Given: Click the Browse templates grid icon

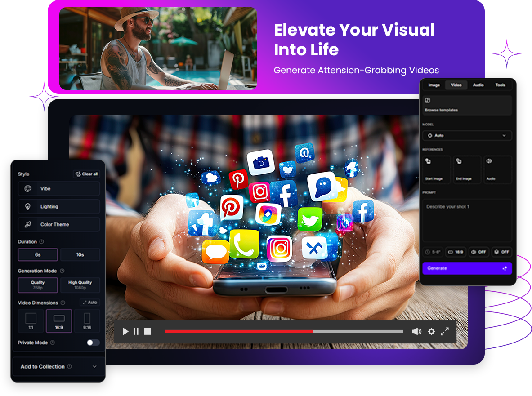Looking at the screenshot, I should tap(428, 101).
